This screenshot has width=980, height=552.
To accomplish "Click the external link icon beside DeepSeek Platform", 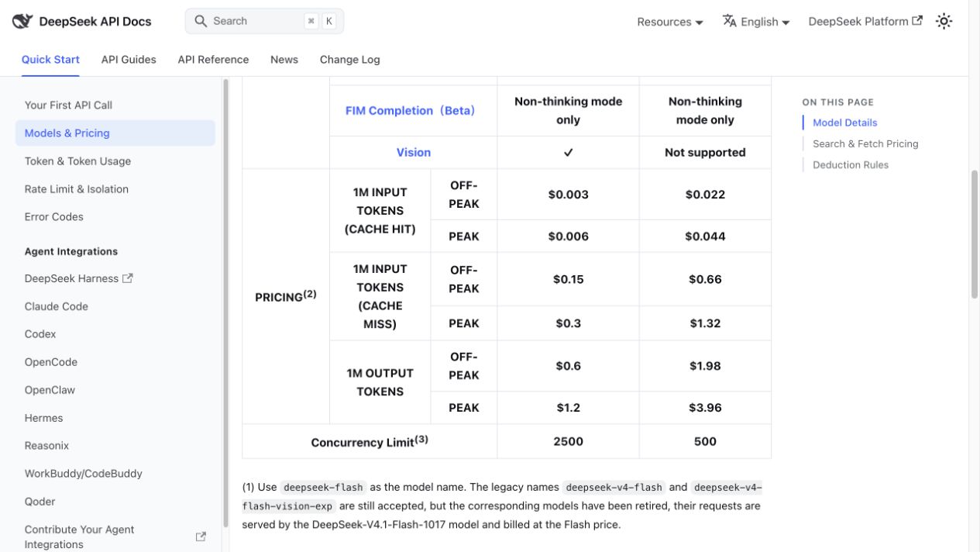I will point(917,21).
